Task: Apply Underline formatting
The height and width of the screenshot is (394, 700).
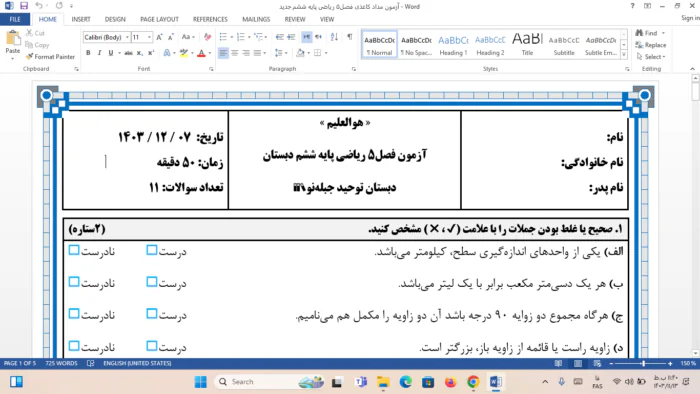Action: (111, 53)
